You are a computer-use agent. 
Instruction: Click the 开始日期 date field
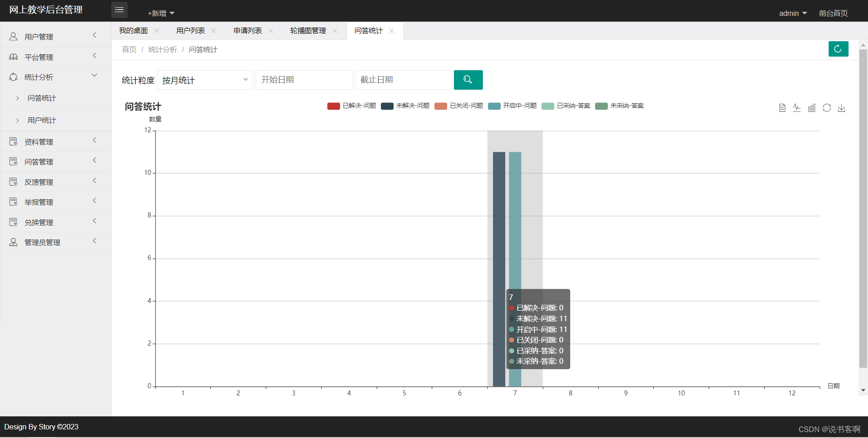pyautogui.click(x=304, y=80)
